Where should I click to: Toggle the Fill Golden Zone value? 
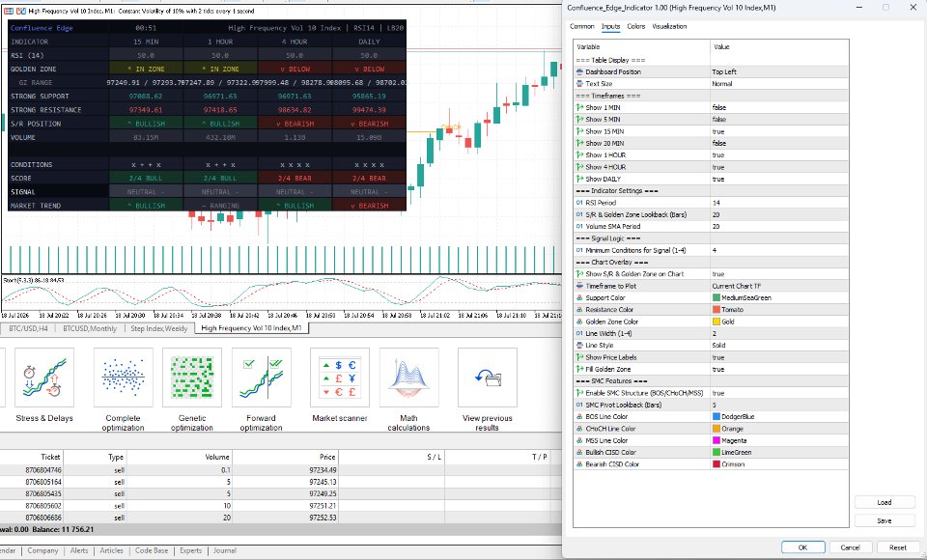click(779, 369)
